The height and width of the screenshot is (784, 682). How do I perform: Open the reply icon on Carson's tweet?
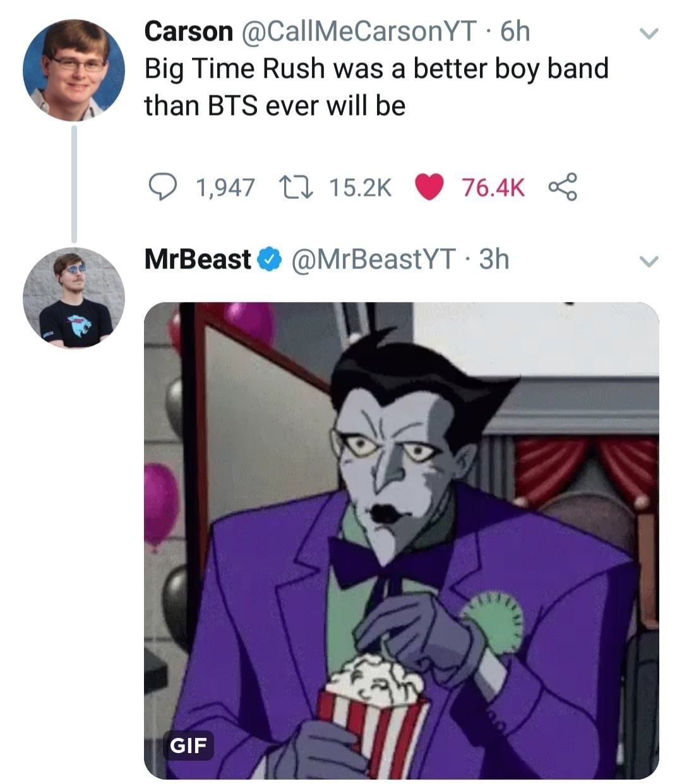[x=162, y=187]
